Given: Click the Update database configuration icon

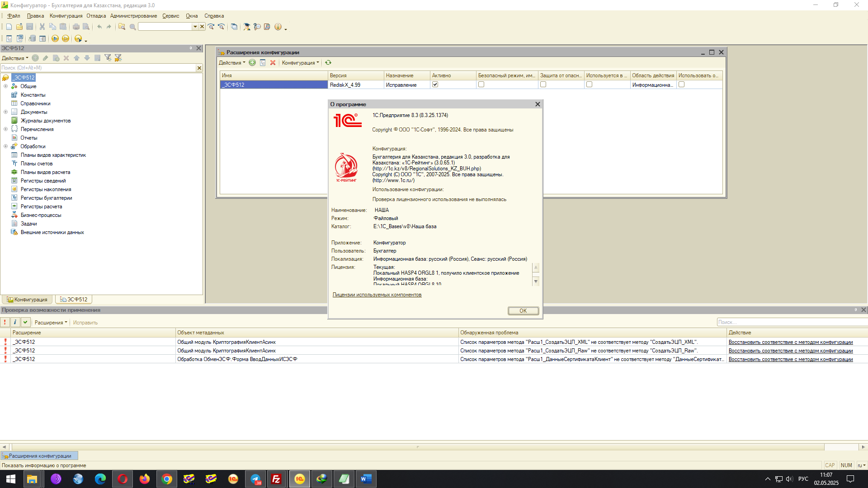Looking at the screenshot, I should [x=32, y=39].
